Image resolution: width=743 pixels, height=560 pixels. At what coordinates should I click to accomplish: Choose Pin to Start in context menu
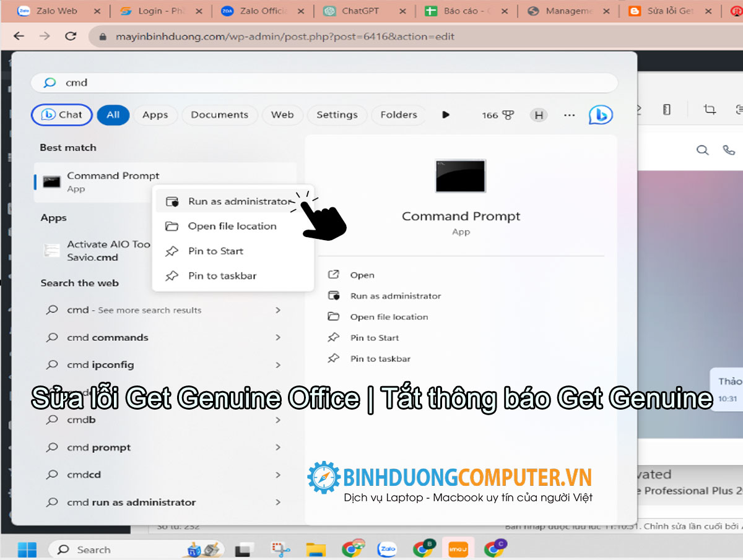233,251
